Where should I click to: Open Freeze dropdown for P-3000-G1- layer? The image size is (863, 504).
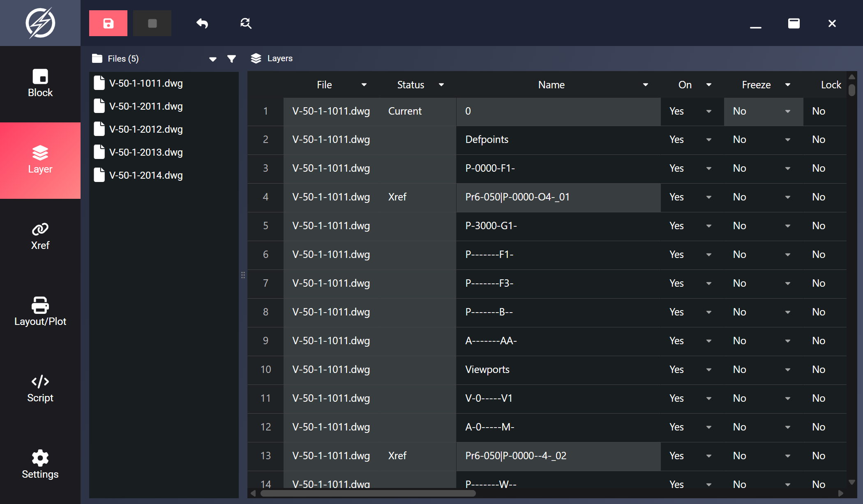click(788, 226)
